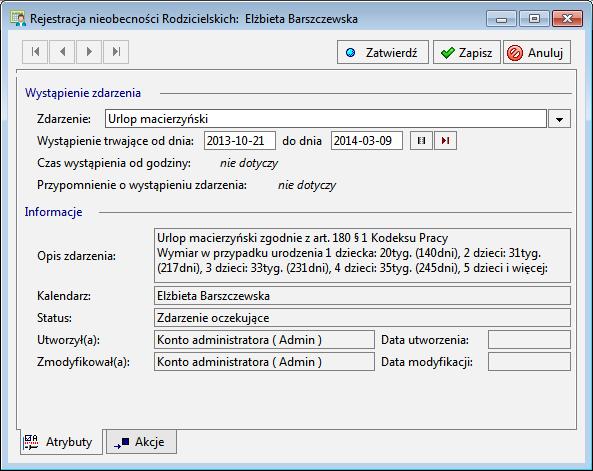
Task: Click the Zmodyfikował(a) administrator field
Action: (264, 362)
